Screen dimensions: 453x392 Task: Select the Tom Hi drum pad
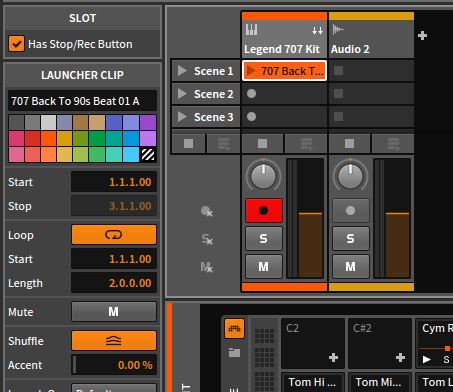[x=312, y=382]
